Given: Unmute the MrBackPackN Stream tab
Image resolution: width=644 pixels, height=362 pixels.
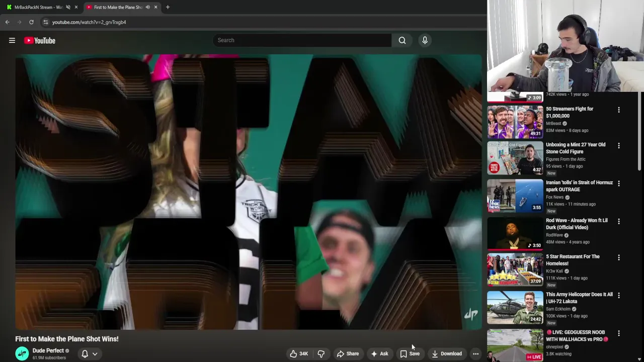Looking at the screenshot, I should (68, 7).
